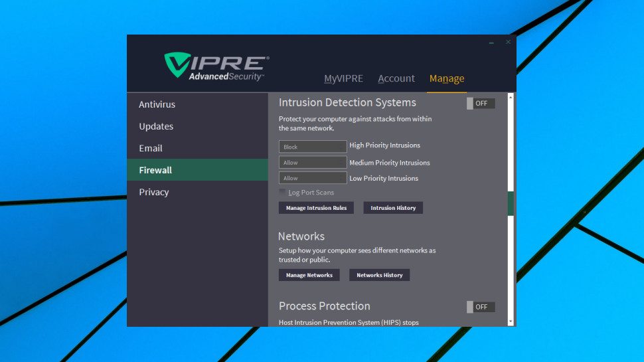Open Low Priority Intrusions dropdown
Screen dimensions: 644x362
pyautogui.click(x=313, y=178)
